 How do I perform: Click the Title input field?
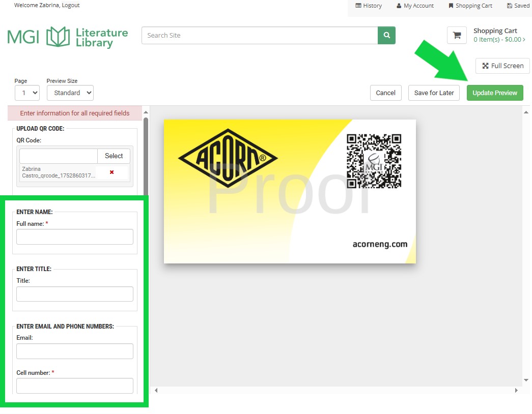pos(75,294)
